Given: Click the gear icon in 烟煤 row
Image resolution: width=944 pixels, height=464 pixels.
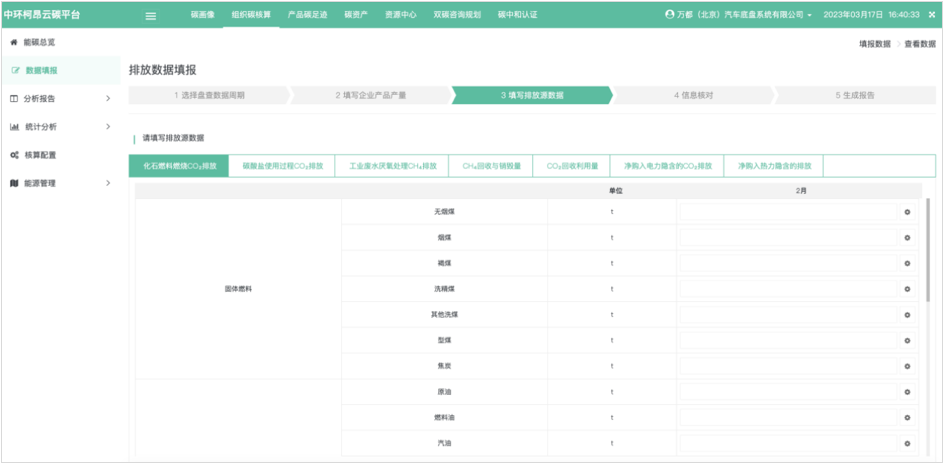Looking at the screenshot, I should pos(907,238).
